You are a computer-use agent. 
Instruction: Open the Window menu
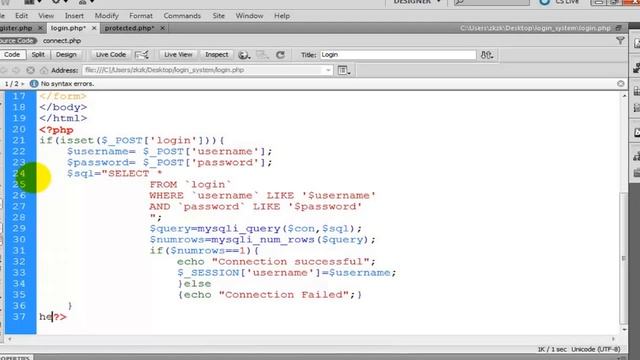click(249, 16)
